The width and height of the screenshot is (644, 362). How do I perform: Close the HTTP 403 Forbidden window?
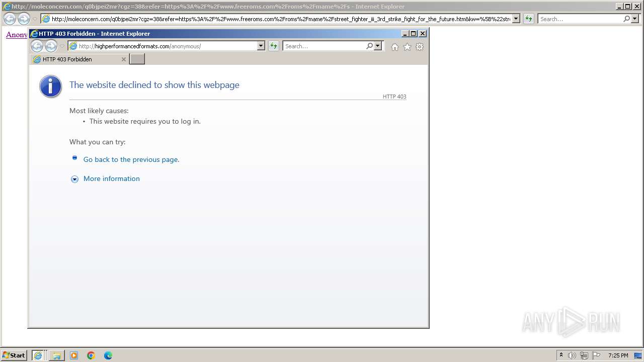[423, 34]
